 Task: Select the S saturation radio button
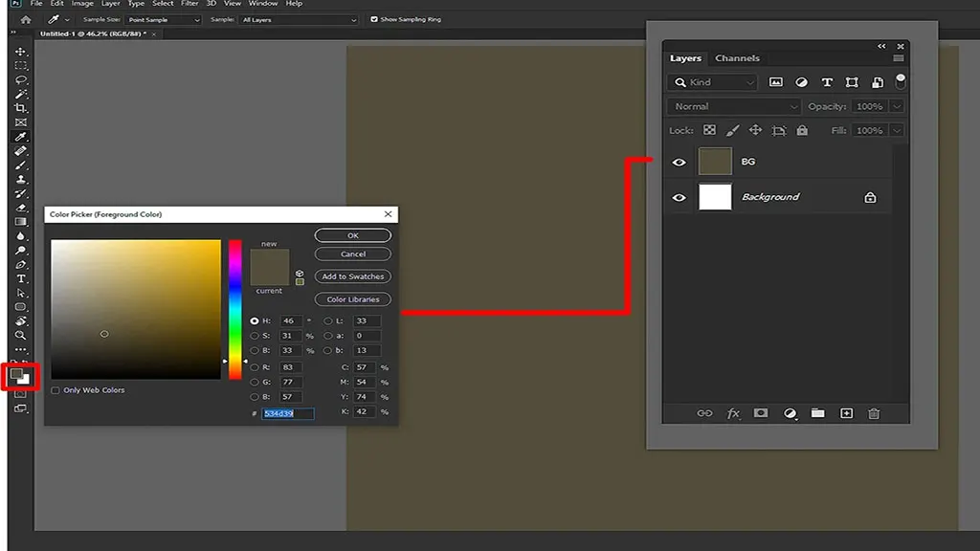(x=255, y=336)
